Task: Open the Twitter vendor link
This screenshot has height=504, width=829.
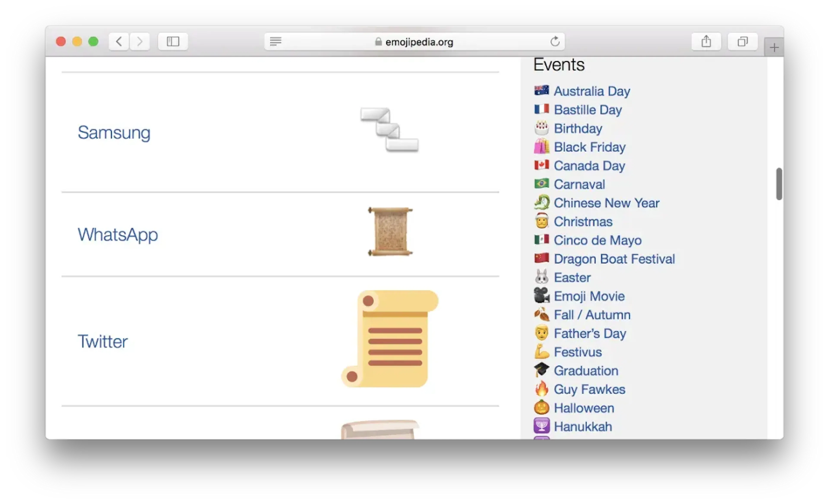Action: pos(103,341)
